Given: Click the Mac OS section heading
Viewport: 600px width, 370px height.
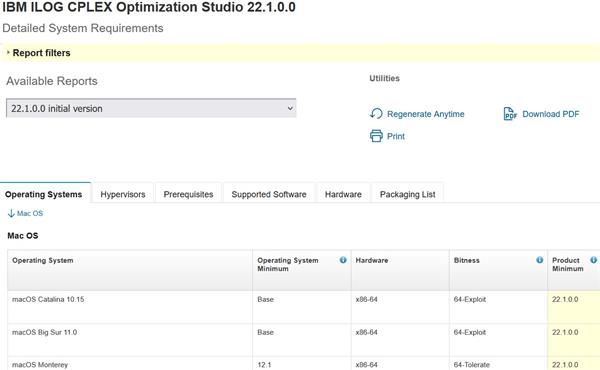Looking at the screenshot, I should click(x=23, y=236).
